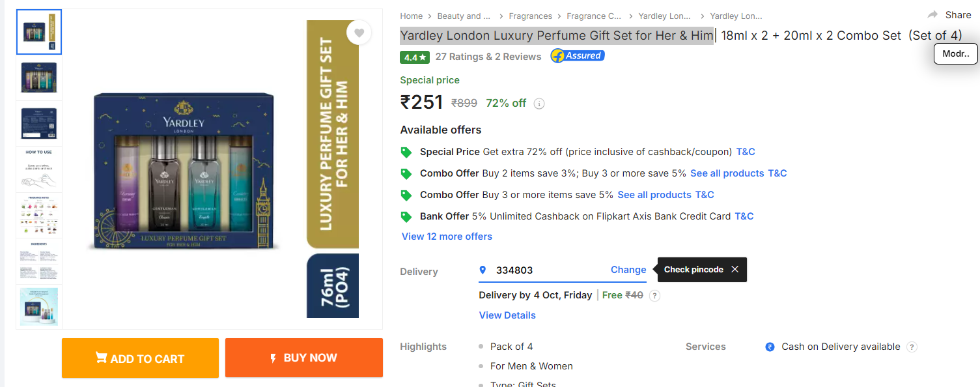The width and height of the screenshot is (980, 387).
Task: Click the 4.4 star rating badge
Action: [x=415, y=57]
